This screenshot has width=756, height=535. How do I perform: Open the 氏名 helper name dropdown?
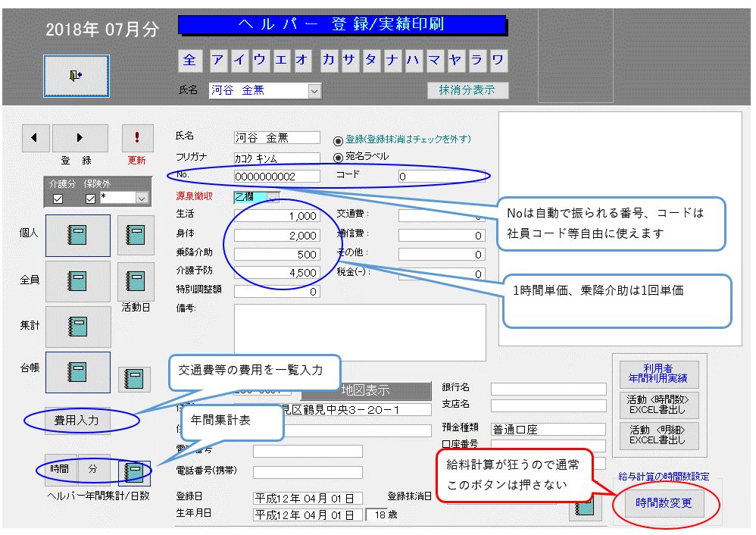(x=314, y=91)
